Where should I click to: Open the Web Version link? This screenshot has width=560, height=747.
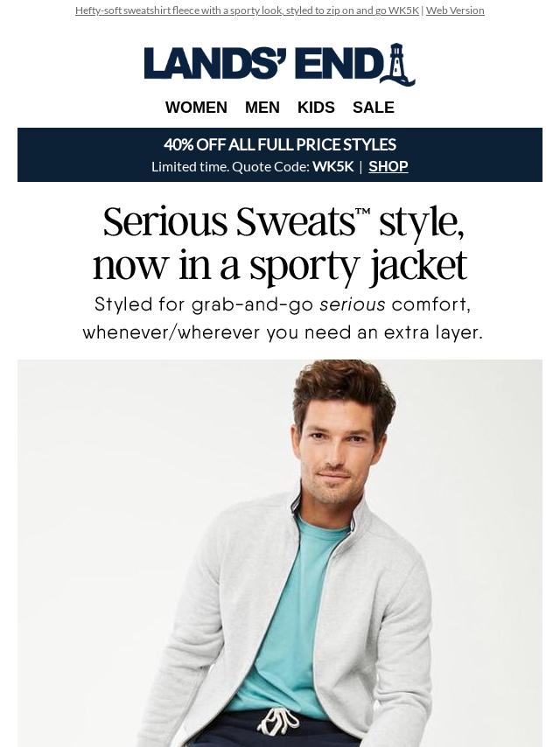(455, 10)
